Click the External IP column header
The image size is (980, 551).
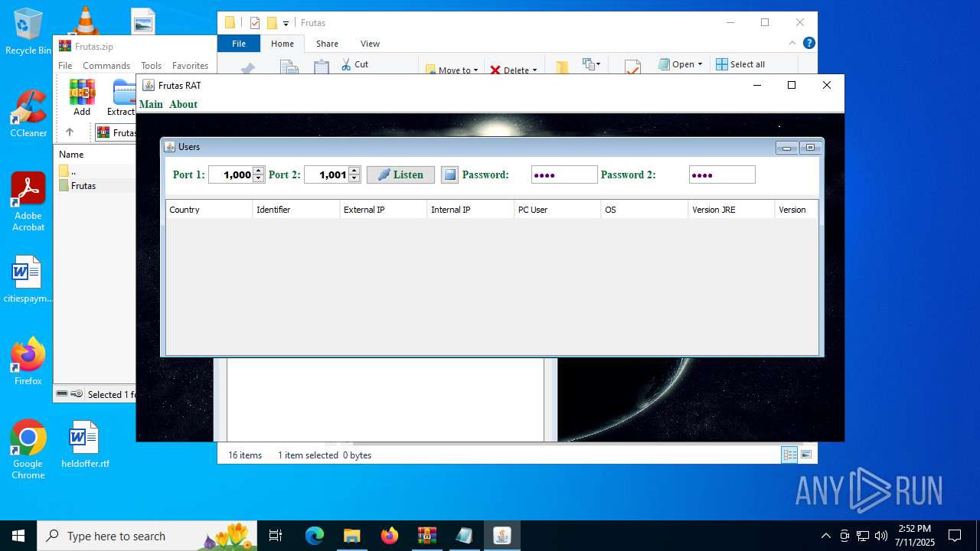(384, 209)
